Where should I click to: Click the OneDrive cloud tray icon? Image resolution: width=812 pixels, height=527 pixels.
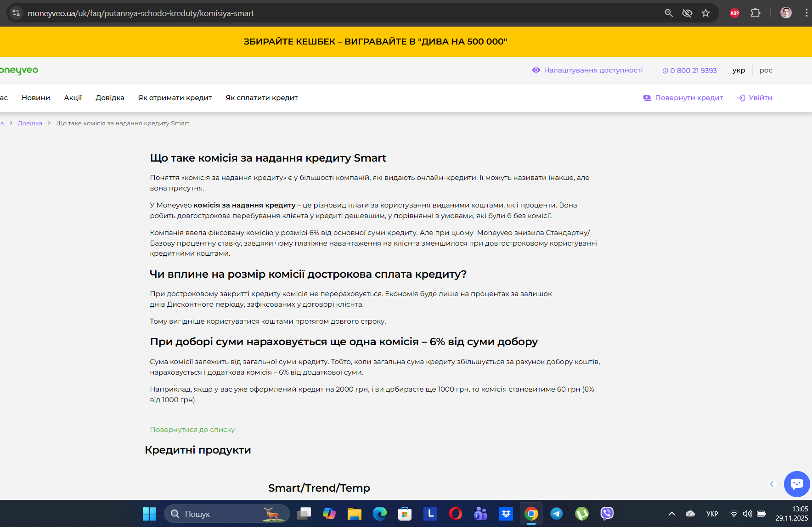(x=690, y=514)
